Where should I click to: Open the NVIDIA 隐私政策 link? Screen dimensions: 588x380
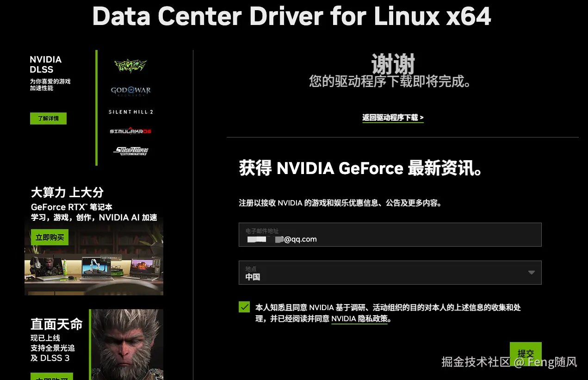tap(359, 319)
